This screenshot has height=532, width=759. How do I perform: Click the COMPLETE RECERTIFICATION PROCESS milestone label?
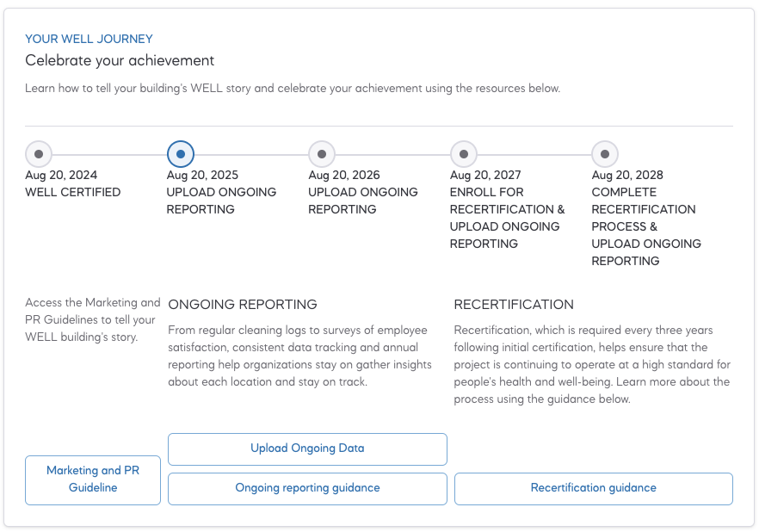pos(646,226)
